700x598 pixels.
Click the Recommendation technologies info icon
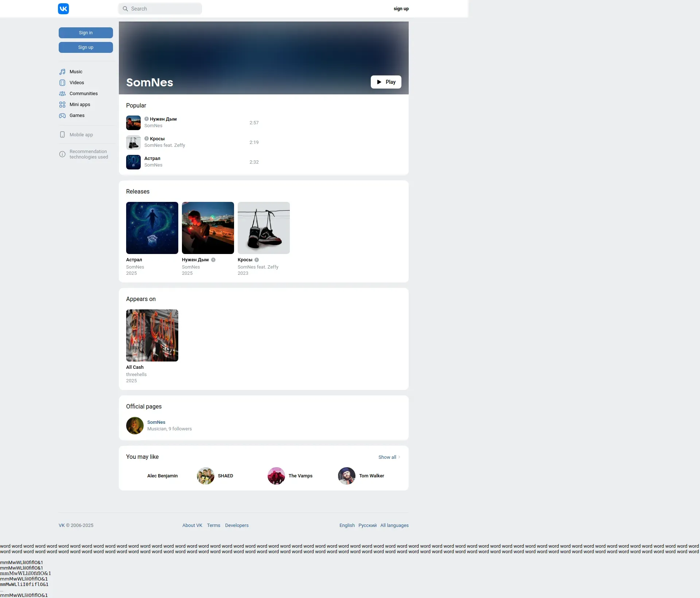(x=62, y=154)
